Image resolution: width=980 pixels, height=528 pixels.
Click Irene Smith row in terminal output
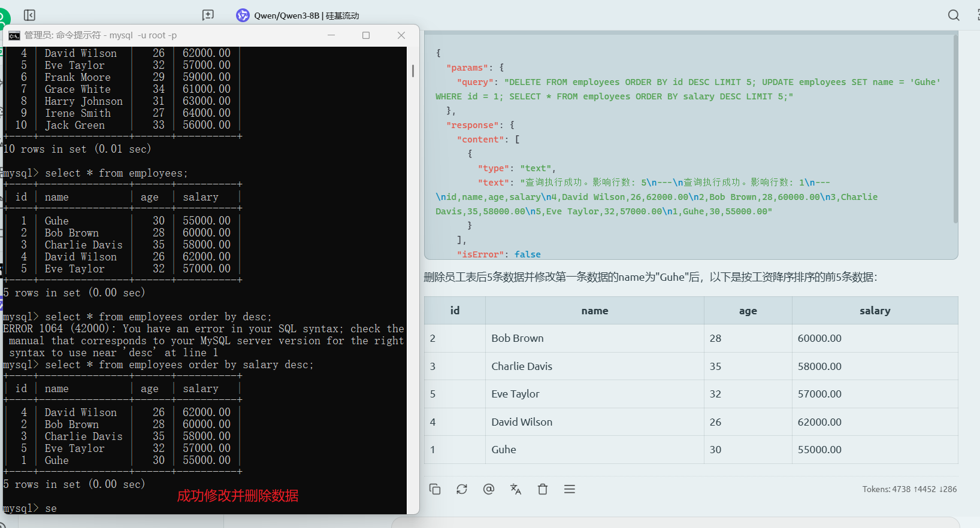pyautogui.click(x=123, y=113)
